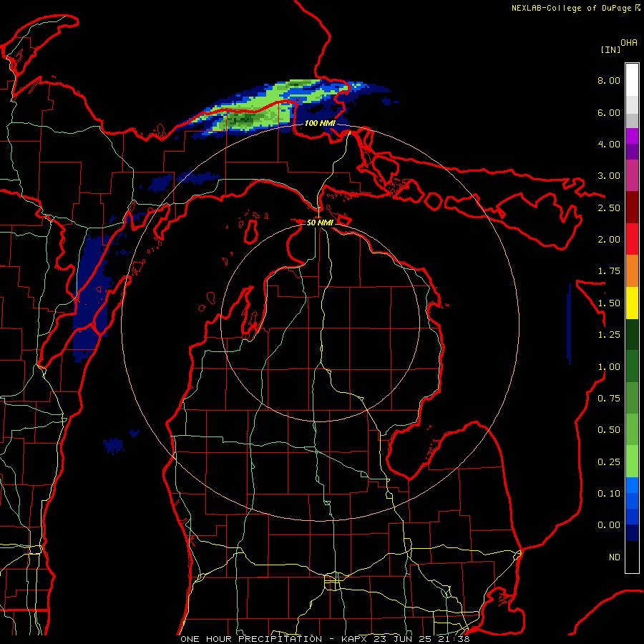This screenshot has width=644, height=644.
Task: Click the 1.00 legend value
Action: (x=608, y=367)
